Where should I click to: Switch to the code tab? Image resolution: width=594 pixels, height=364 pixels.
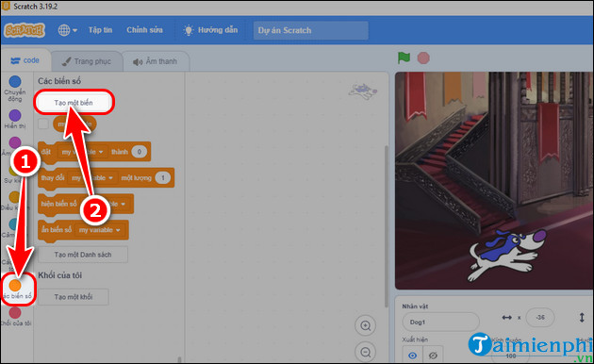(25, 60)
